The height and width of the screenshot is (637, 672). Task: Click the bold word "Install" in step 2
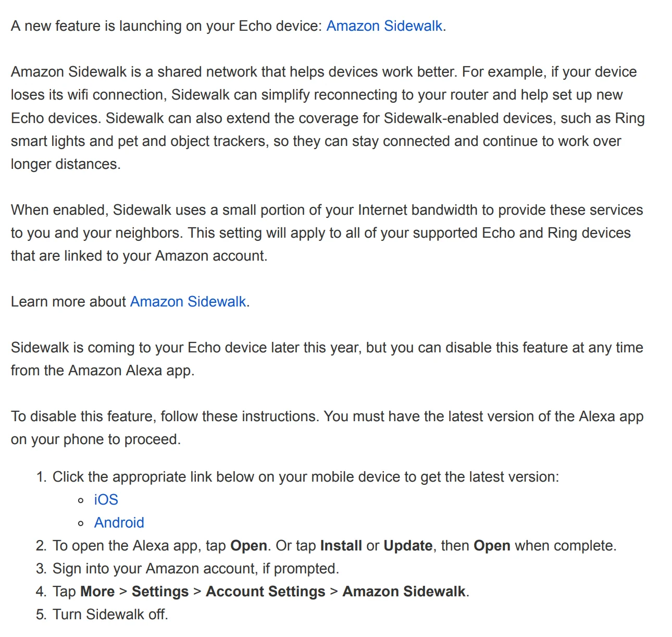[x=341, y=546]
